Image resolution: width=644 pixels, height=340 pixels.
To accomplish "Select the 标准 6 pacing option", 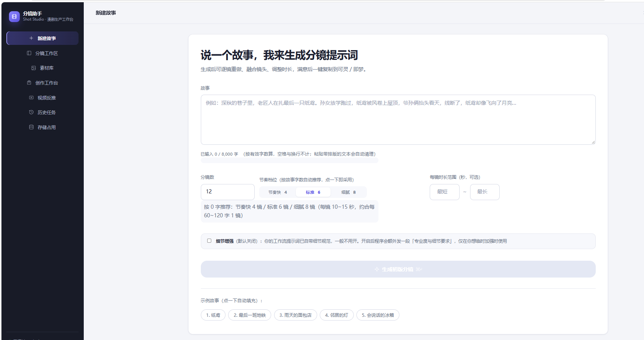I will point(313,192).
